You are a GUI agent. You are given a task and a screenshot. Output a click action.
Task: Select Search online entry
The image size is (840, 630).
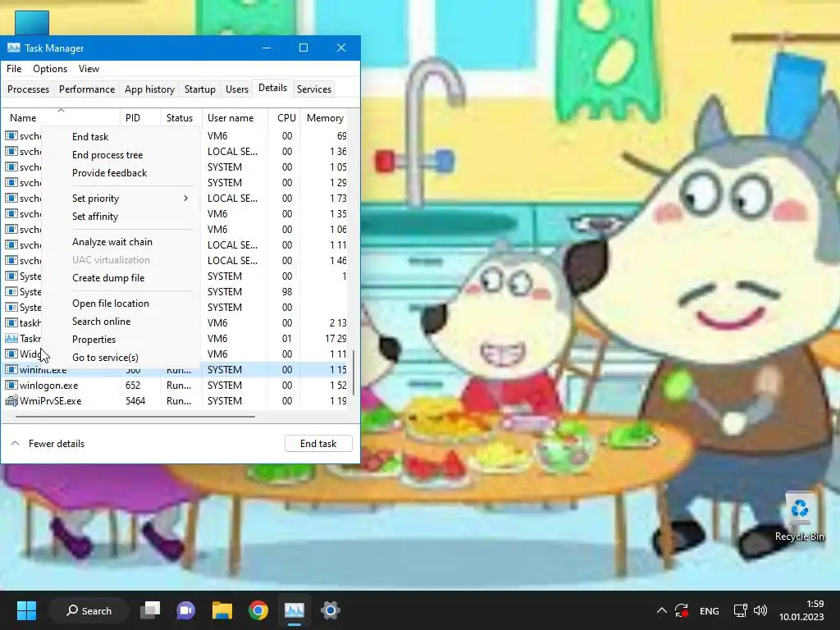tap(101, 322)
